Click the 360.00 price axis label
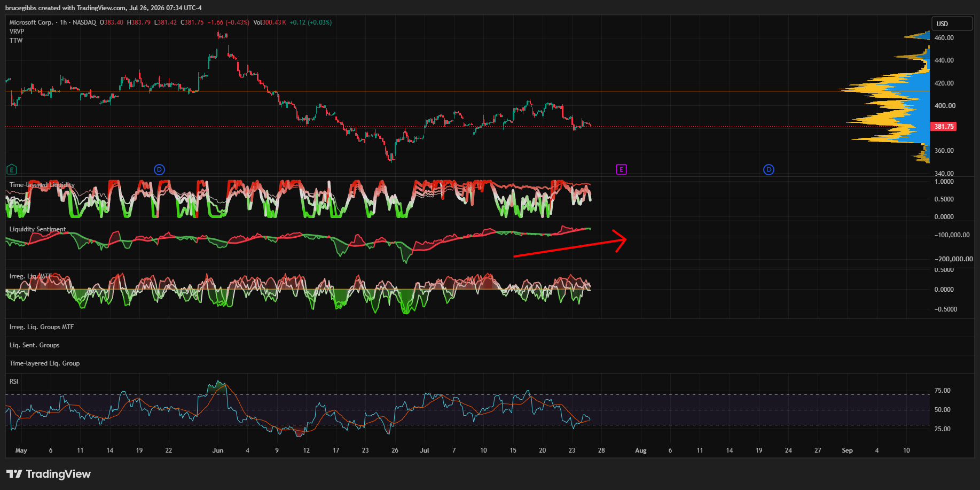The width and height of the screenshot is (980, 490). point(944,151)
